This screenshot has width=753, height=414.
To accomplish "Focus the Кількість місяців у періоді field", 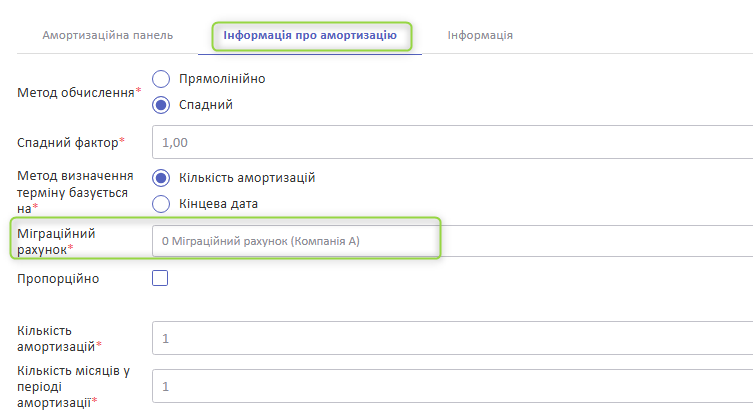I will [x=452, y=386].
